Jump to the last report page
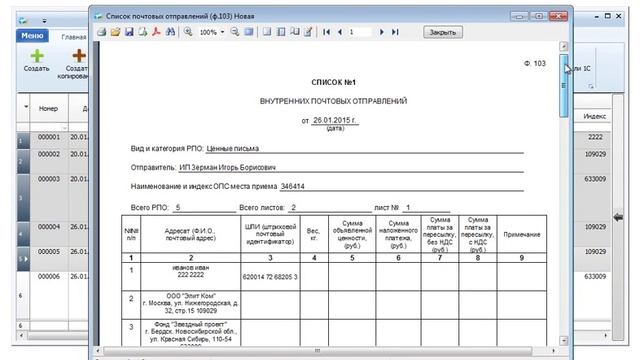 (x=395, y=32)
